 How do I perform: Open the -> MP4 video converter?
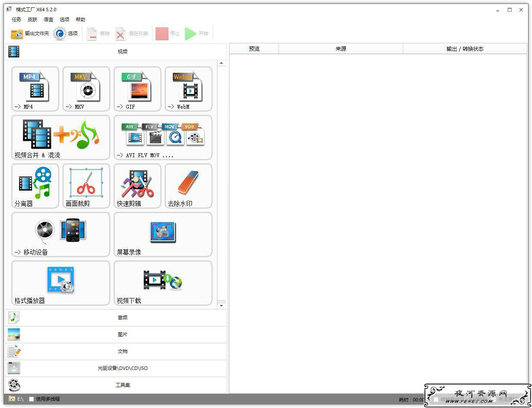35,89
